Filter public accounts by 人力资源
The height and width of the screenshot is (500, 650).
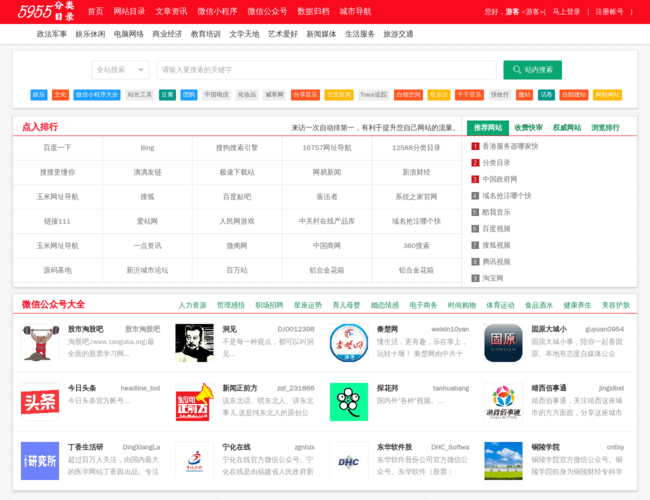tap(192, 305)
